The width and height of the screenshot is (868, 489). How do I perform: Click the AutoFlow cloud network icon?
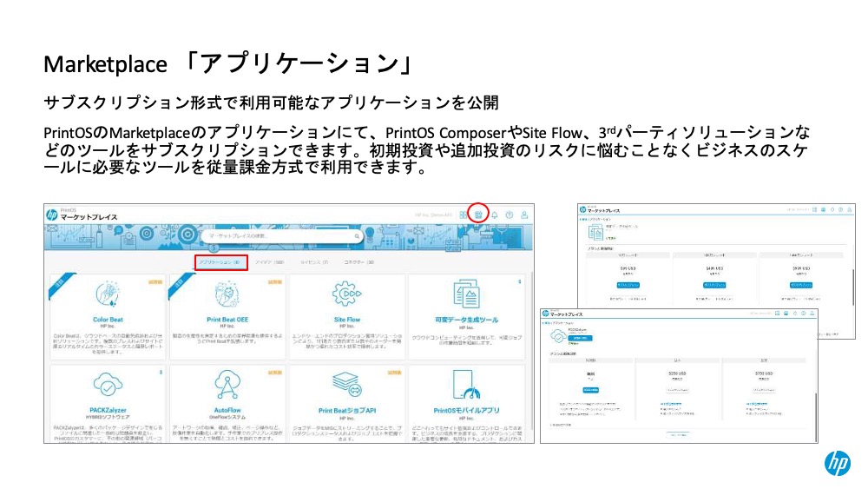(x=227, y=384)
